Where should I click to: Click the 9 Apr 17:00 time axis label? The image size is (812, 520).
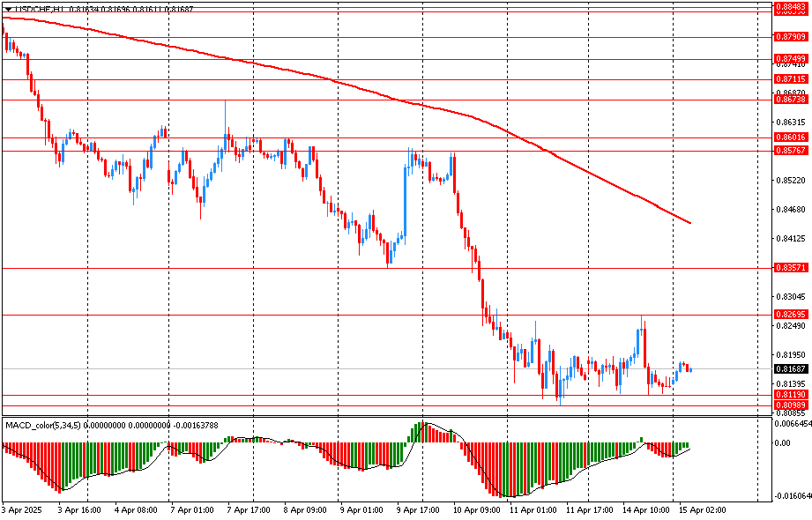tap(418, 509)
